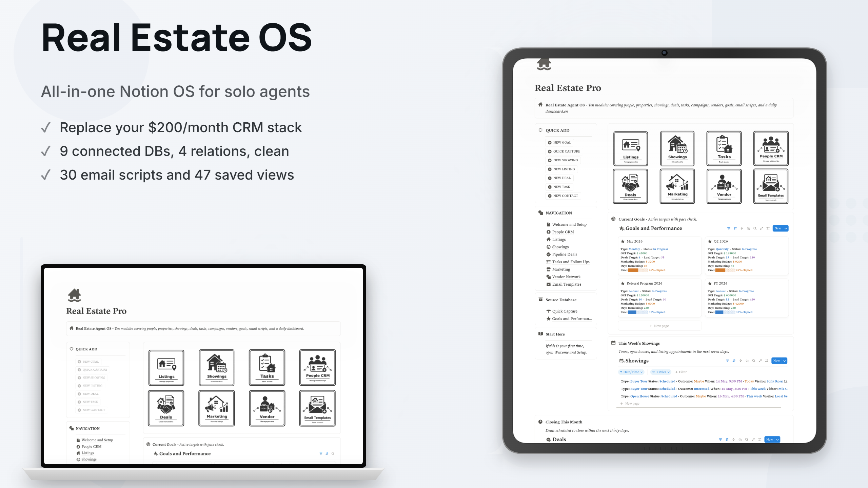Open People CRM in the tablet navigation

tap(560, 232)
